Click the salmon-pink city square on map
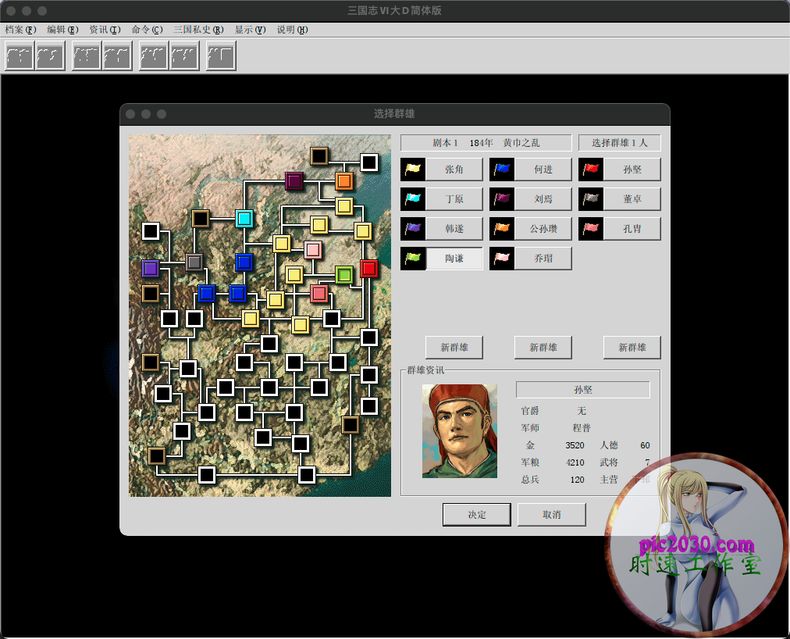This screenshot has width=790, height=639. click(319, 293)
